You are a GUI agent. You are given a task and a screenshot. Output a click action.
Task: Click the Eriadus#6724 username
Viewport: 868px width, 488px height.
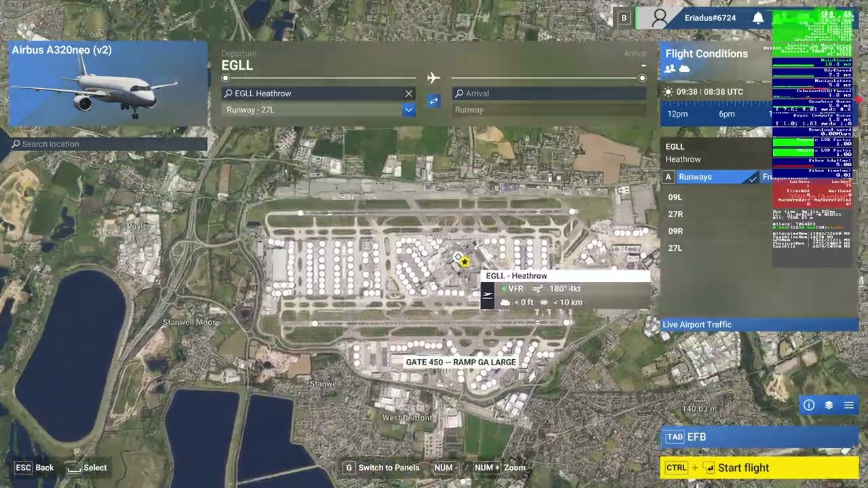pos(710,18)
